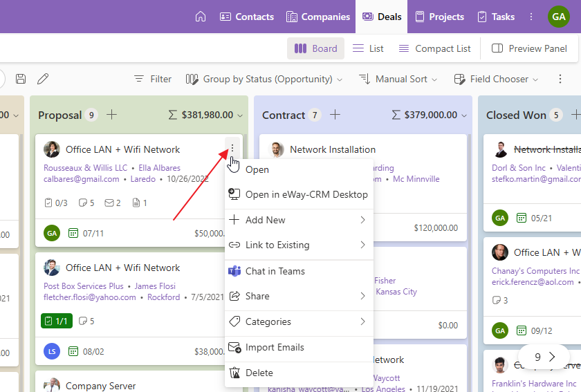Click the Laredo city link
Image resolution: width=581 pixels, height=392 pixels.
(x=142, y=179)
